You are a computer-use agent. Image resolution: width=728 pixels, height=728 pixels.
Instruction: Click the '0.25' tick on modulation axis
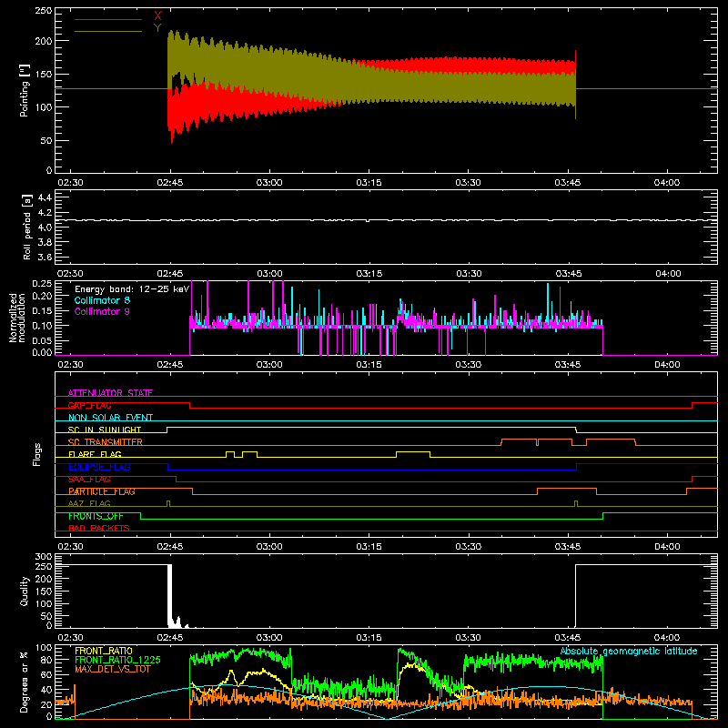point(42,284)
